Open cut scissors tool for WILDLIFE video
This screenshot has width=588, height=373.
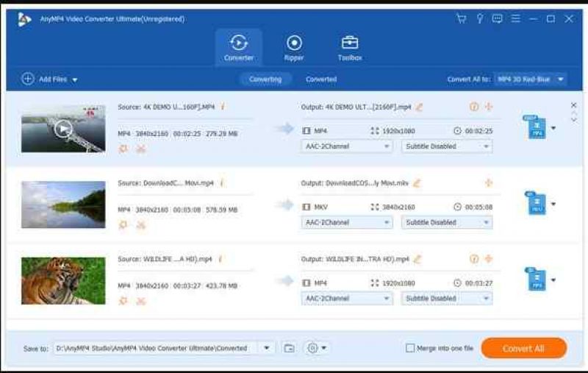(140, 301)
